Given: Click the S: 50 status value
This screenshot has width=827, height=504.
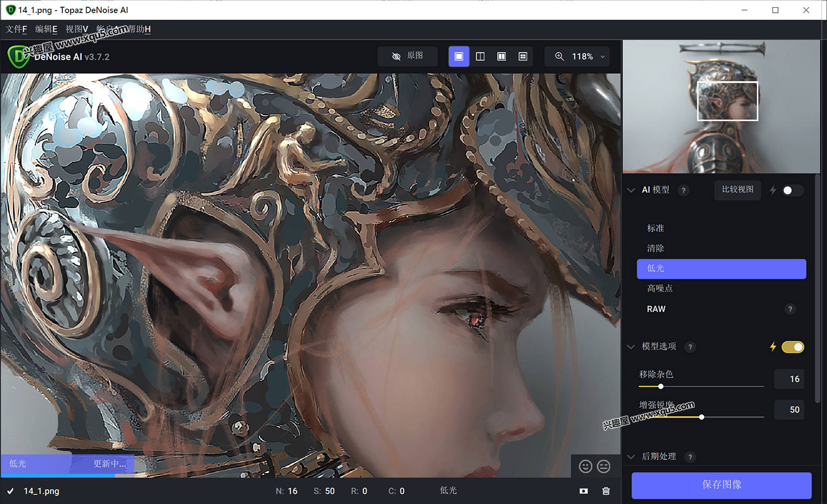Looking at the screenshot, I should [324, 491].
